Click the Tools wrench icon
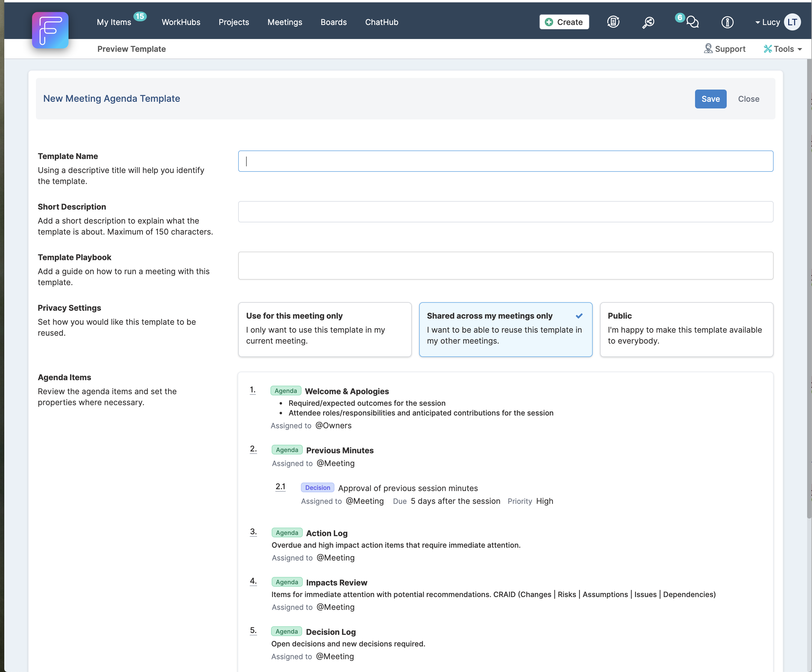 (768, 49)
